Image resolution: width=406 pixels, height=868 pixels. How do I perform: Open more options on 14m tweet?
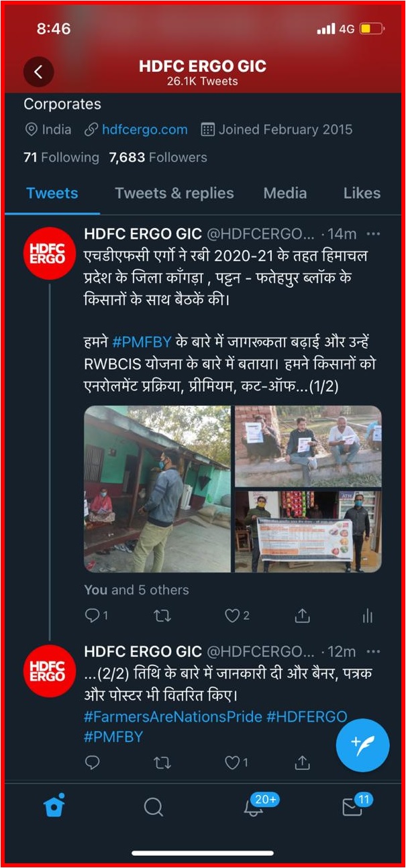click(x=374, y=234)
